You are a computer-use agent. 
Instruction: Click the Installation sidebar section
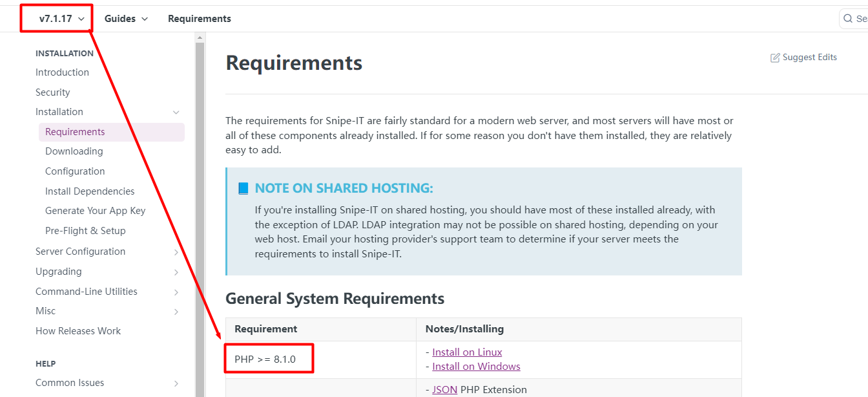pyautogui.click(x=59, y=112)
